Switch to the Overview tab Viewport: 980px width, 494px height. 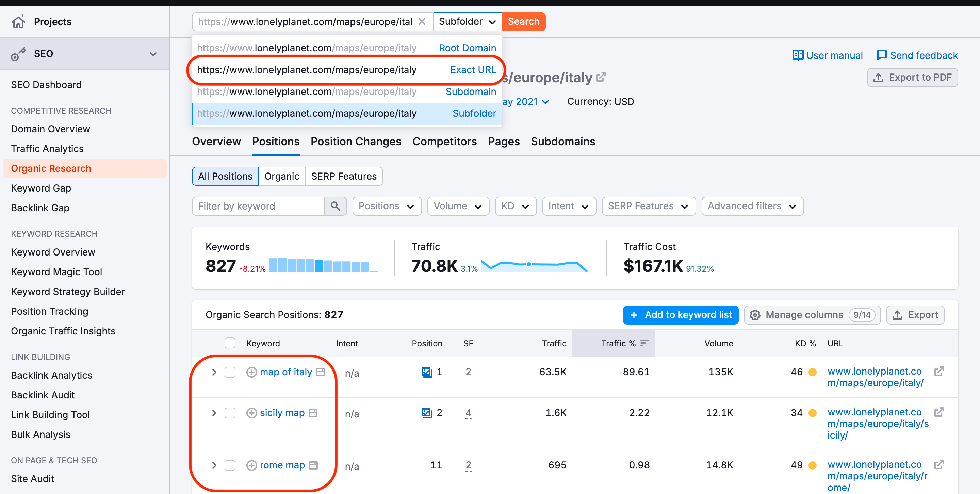216,142
